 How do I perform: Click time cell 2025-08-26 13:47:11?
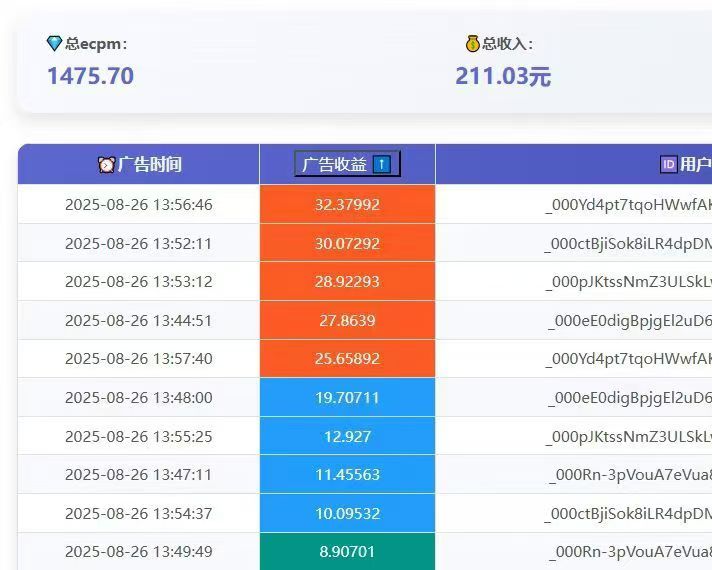(x=138, y=475)
